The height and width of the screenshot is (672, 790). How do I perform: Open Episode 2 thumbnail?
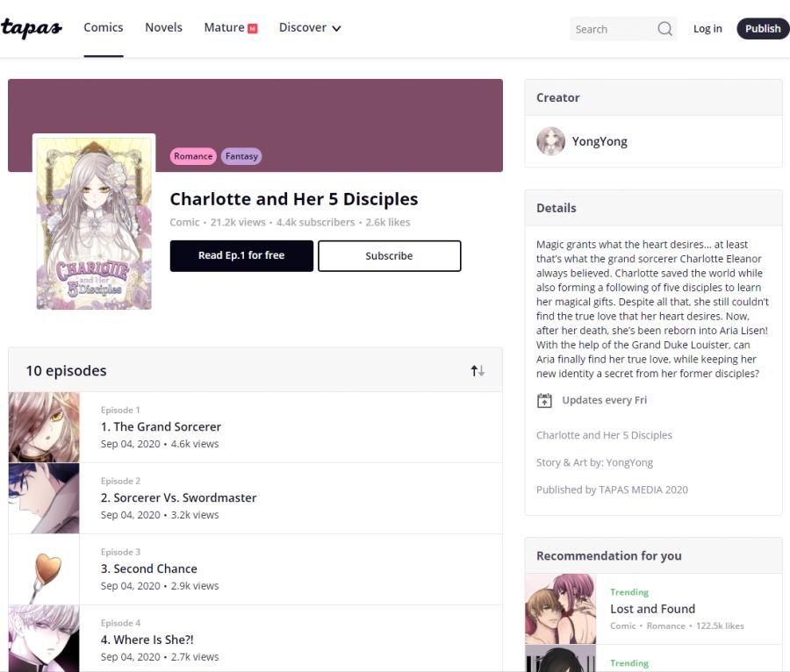point(44,498)
